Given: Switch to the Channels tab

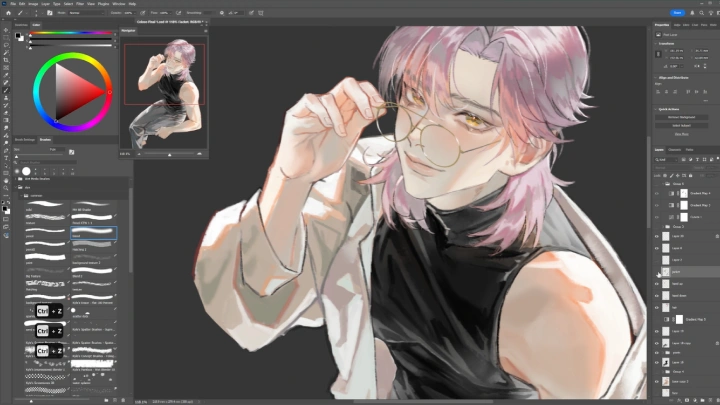Looking at the screenshot, I should [x=675, y=150].
